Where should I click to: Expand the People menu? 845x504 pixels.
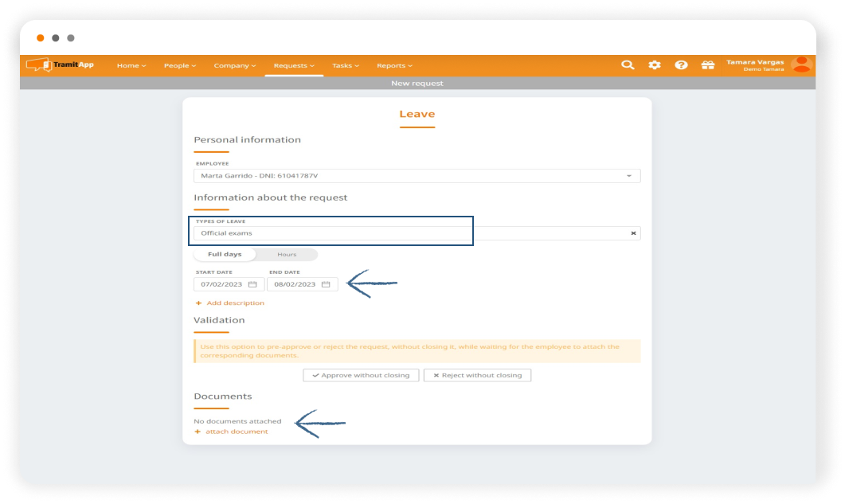click(x=180, y=65)
